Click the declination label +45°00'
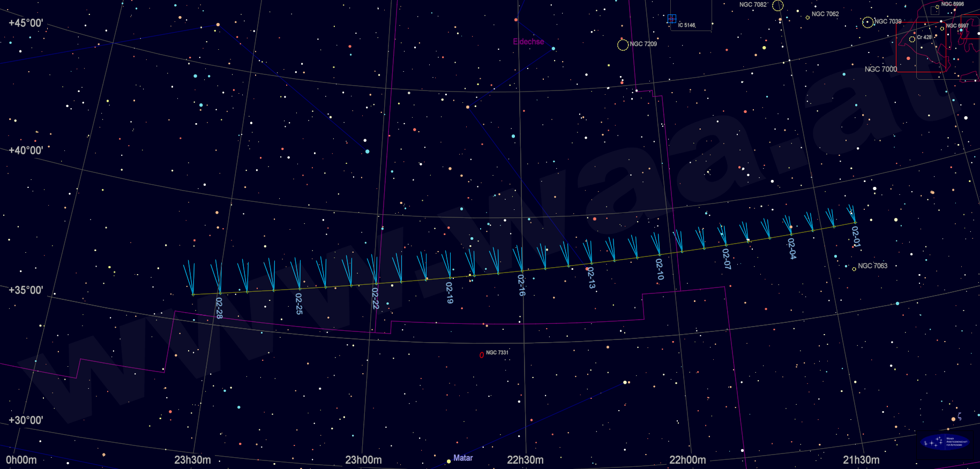Screen dimensions: 980x469 tap(26, 23)
